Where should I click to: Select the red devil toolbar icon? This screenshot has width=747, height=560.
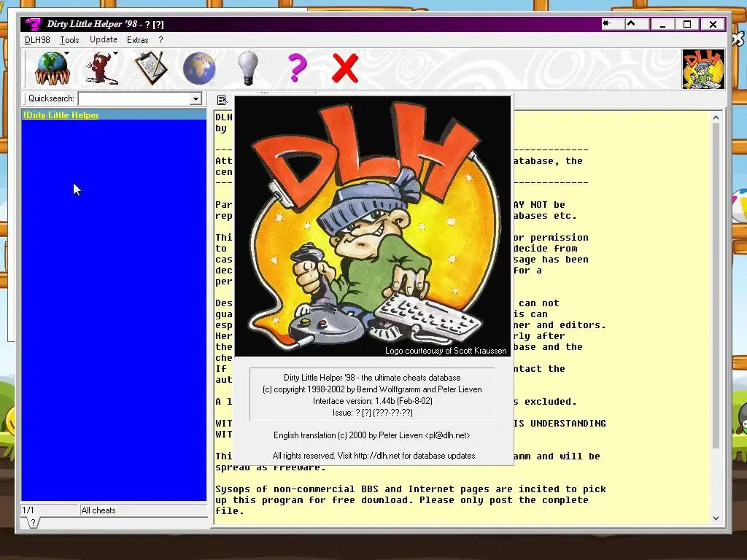pyautogui.click(x=101, y=69)
